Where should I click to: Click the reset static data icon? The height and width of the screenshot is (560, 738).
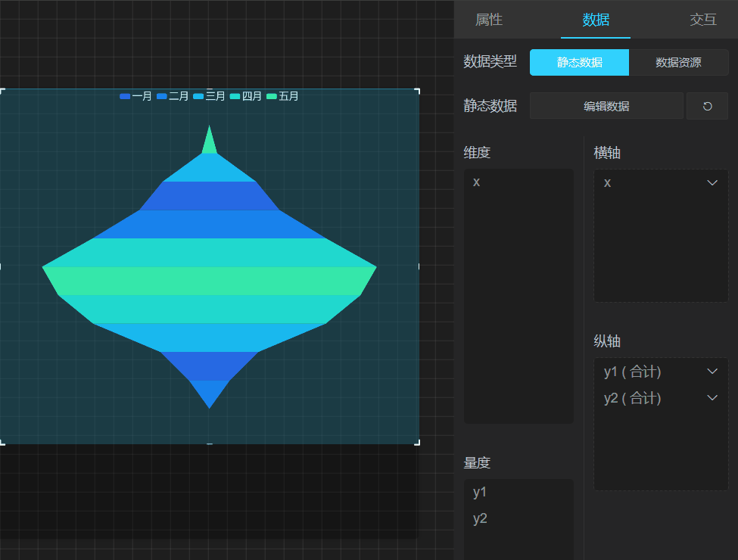[x=708, y=107]
